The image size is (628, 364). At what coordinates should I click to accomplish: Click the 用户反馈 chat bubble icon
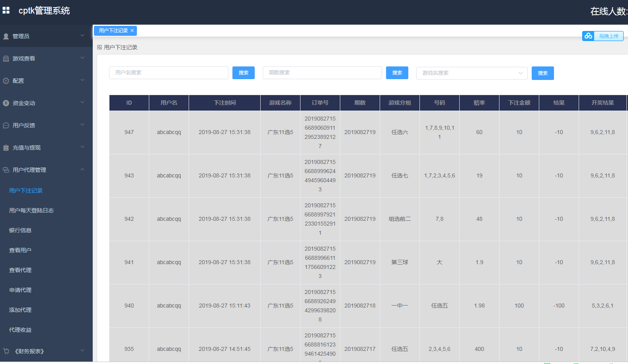click(x=6, y=125)
